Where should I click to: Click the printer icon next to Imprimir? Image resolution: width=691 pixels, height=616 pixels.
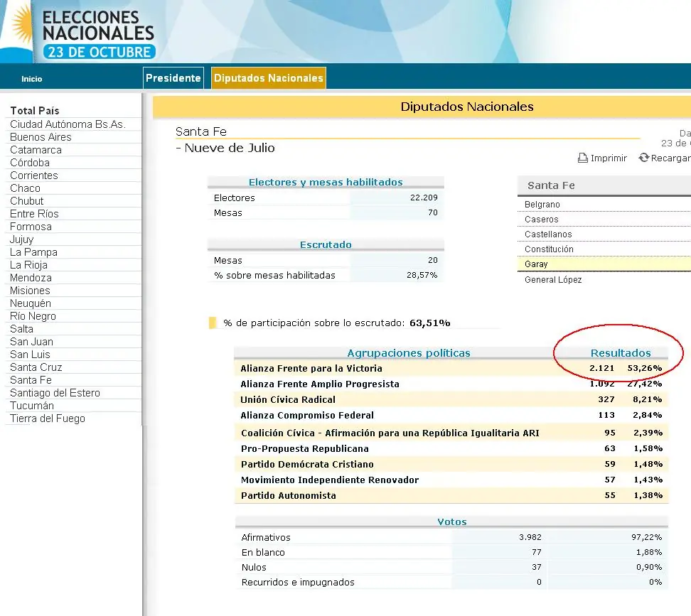tap(582, 158)
